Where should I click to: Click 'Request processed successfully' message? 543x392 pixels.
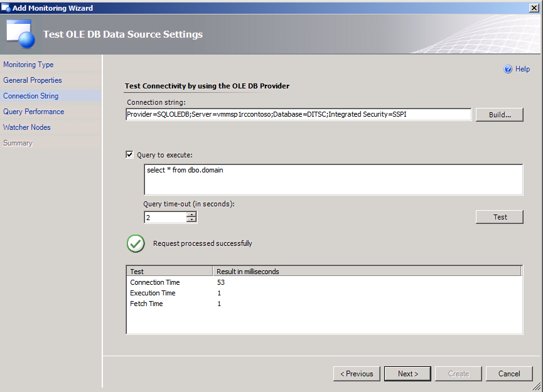tap(203, 243)
